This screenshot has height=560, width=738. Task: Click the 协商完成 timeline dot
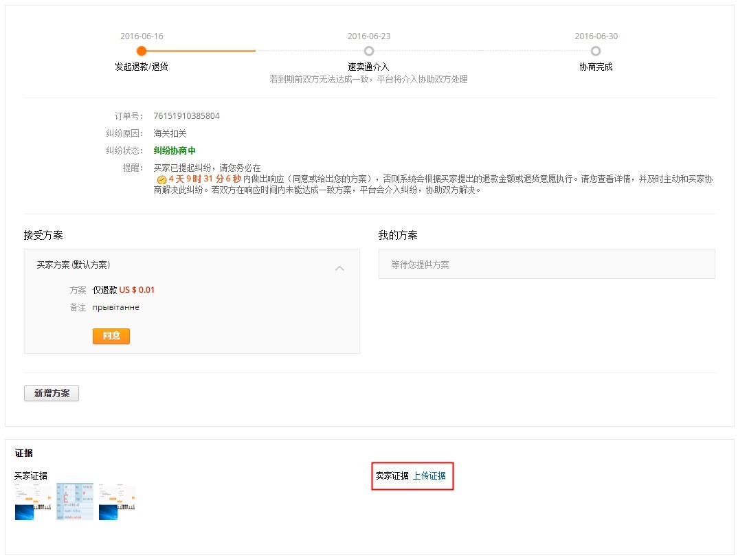(595, 50)
